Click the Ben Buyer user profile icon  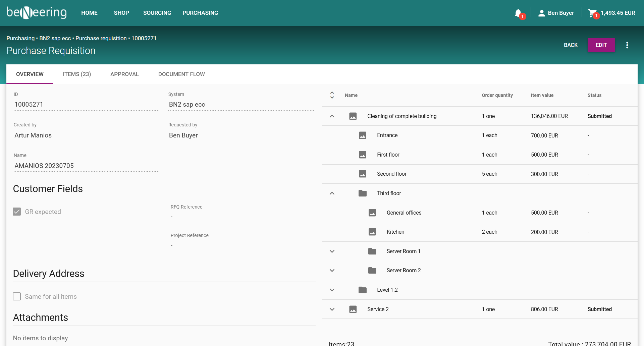[x=541, y=13]
